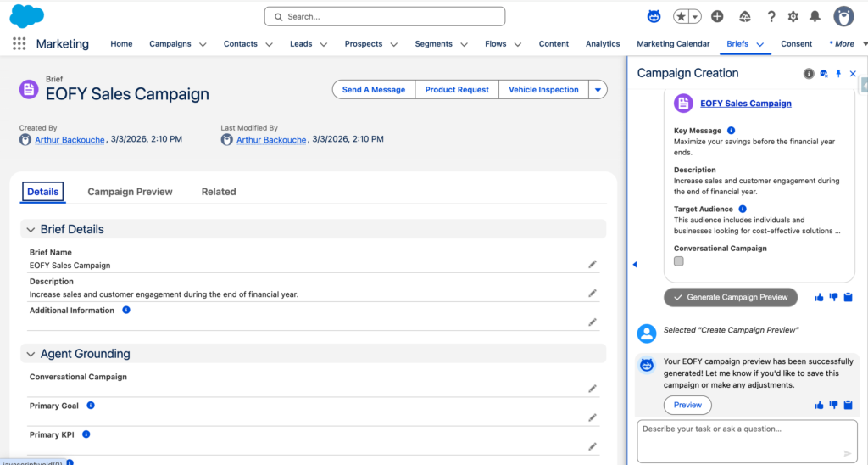
Task: Switch to the Campaign Preview tab
Action: point(130,192)
